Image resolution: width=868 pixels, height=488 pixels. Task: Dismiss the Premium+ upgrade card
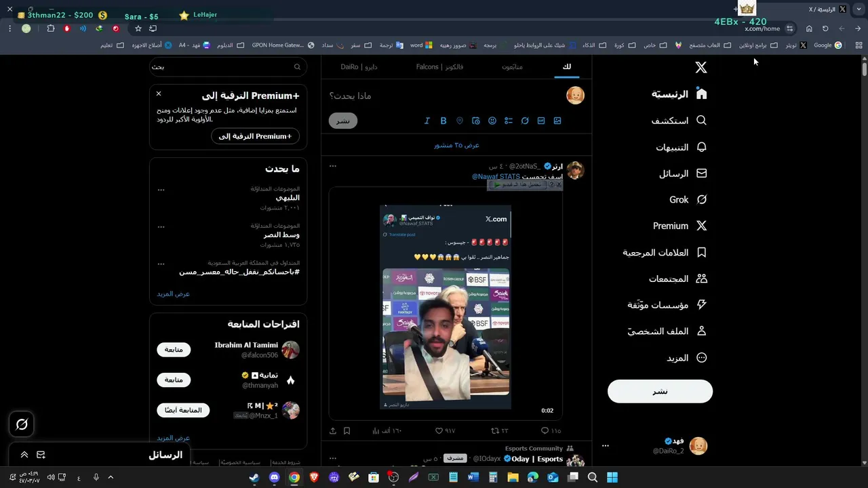pos(159,94)
